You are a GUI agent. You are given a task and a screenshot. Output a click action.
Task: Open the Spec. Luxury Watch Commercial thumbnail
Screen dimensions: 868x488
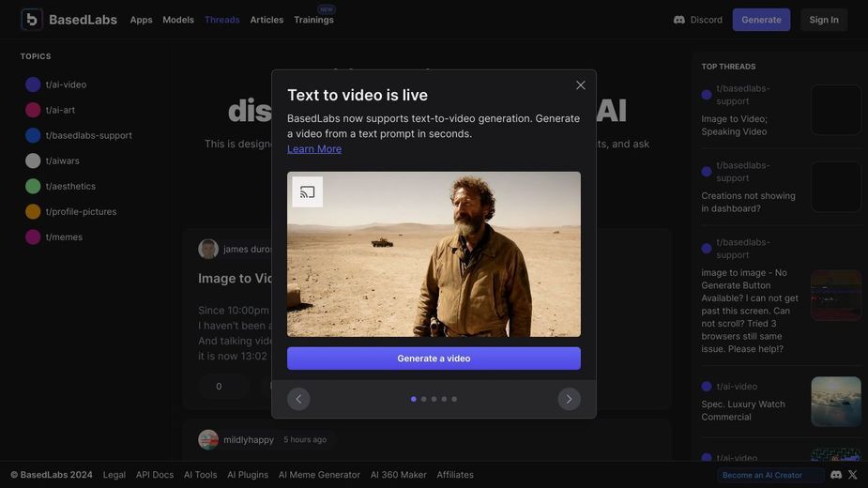[836, 402]
